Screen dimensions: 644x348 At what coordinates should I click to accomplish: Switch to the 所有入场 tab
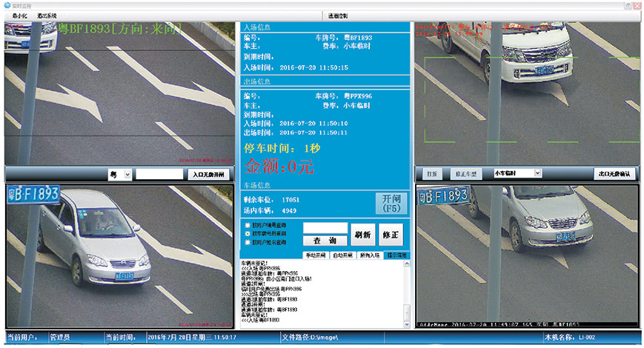point(370,255)
